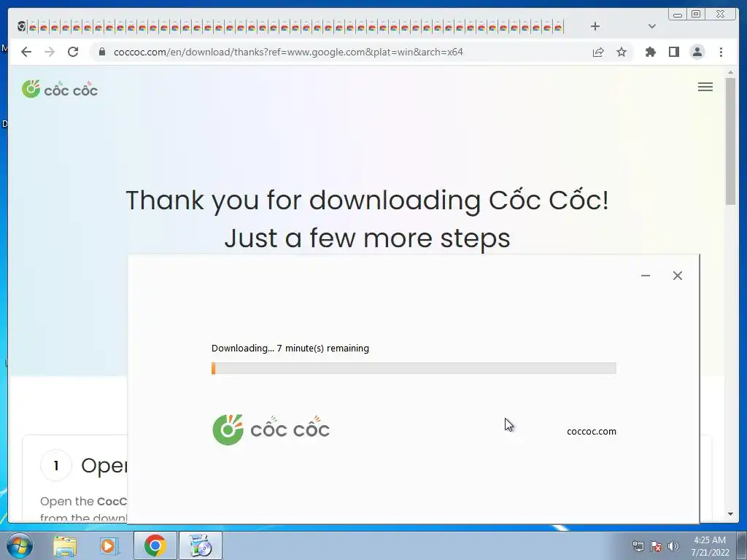Click the 'Downloading... 7 minute(s) remaining' text
This screenshot has width=747, height=560.
point(290,348)
